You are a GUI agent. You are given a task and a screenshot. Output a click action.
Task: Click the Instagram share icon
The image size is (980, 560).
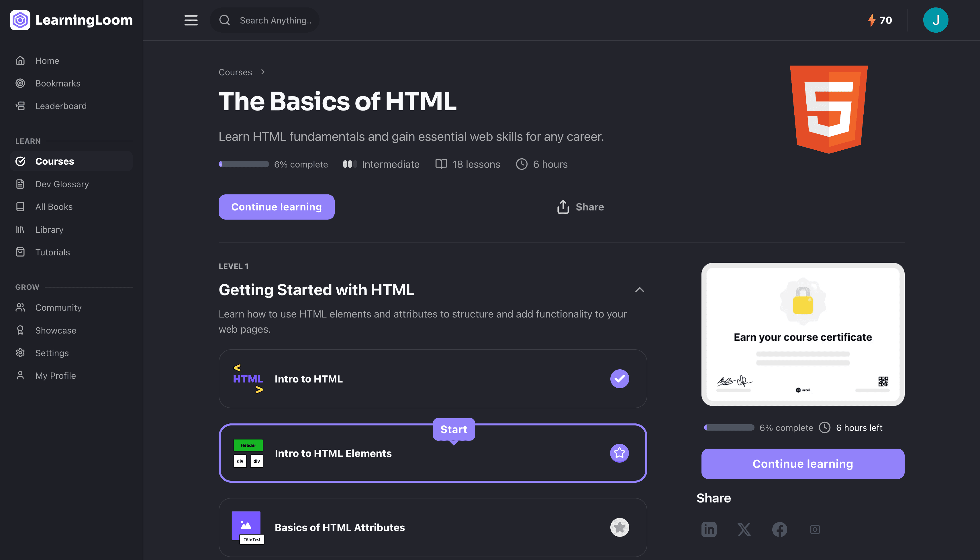[815, 529]
